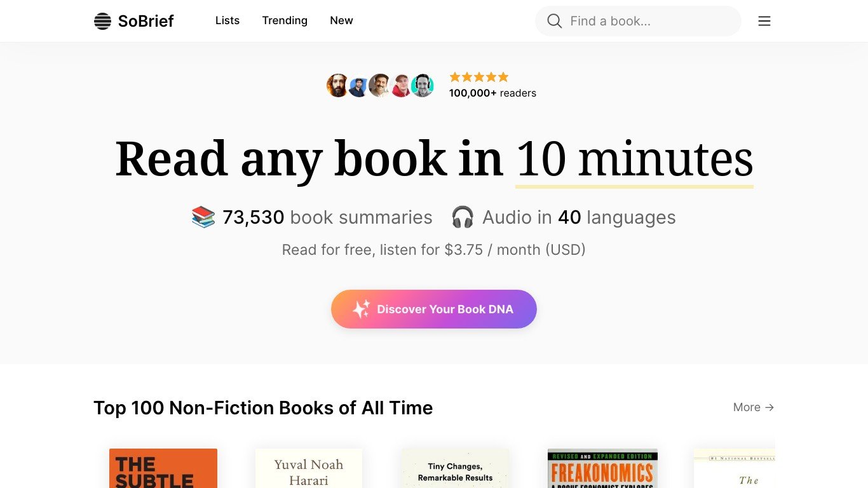Click the headphones audio icon
This screenshot has height=488, width=868.
point(463,217)
